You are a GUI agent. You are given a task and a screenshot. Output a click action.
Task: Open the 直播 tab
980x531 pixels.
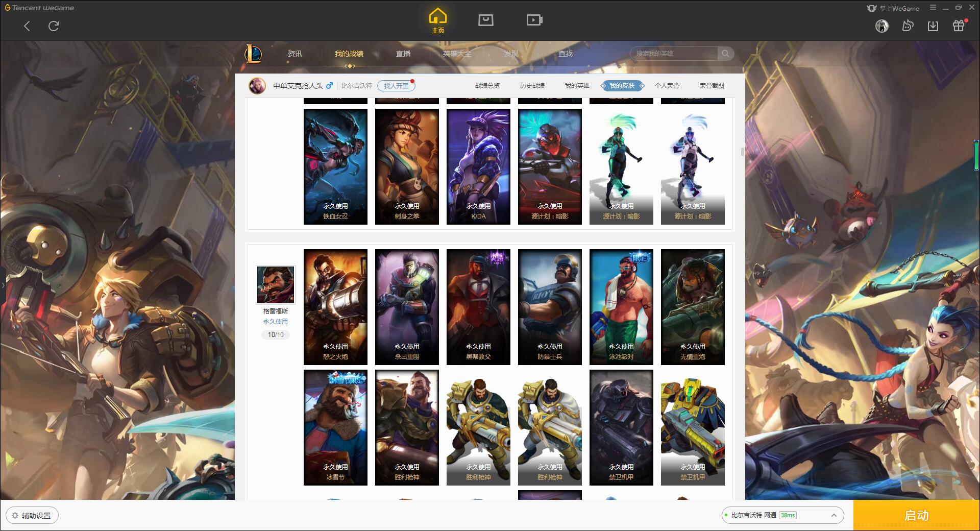403,54
